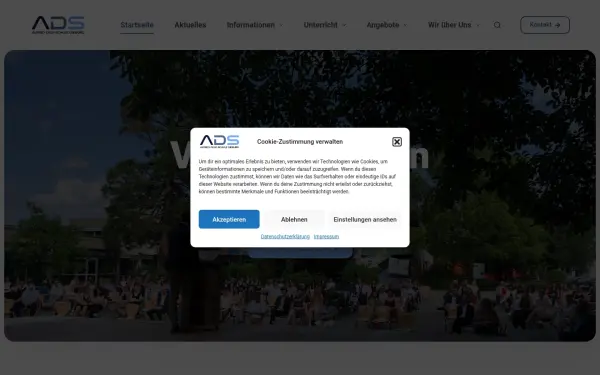Screen dimensions: 600x375
Task: Click the Kontakt button
Action: (x=545, y=25)
